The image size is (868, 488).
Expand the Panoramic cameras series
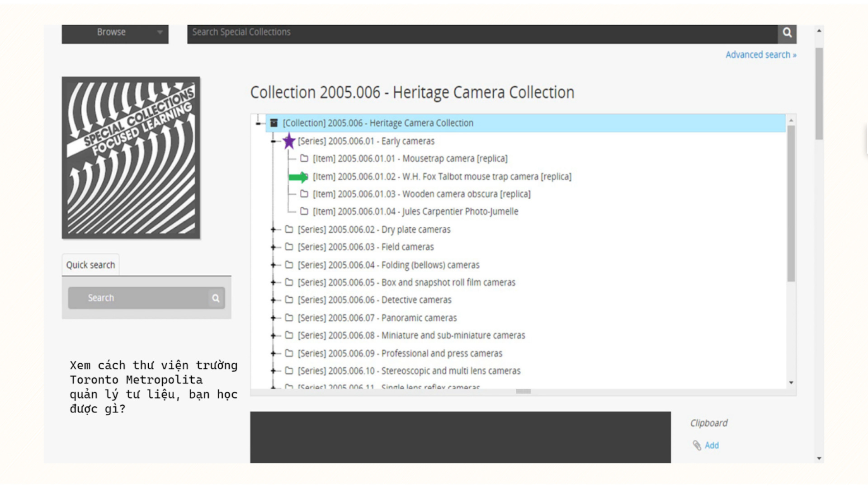point(273,318)
